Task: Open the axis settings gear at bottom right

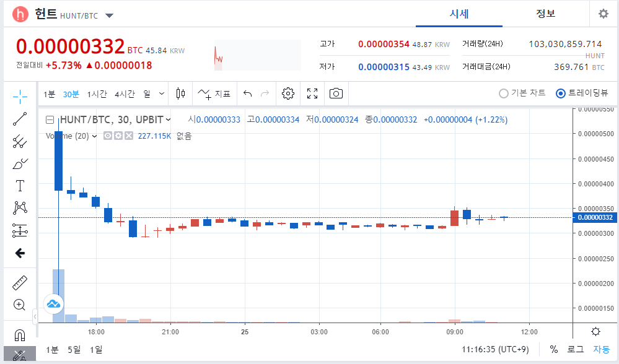Action: 595,332
